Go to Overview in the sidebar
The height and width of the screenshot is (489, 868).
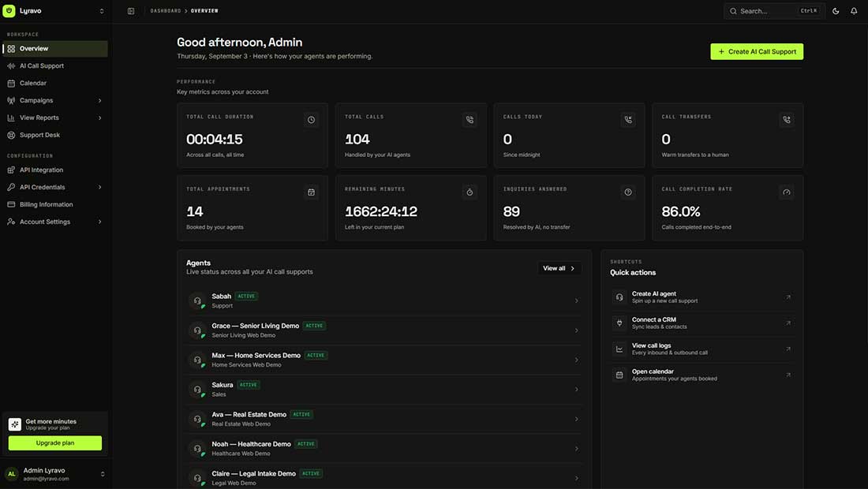54,49
